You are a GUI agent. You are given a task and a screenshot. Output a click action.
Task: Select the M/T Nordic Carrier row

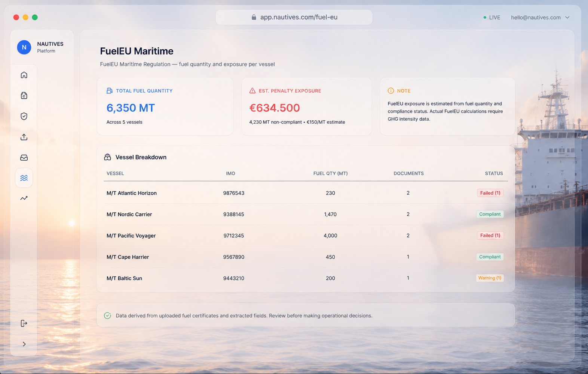pyautogui.click(x=306, y=214)
